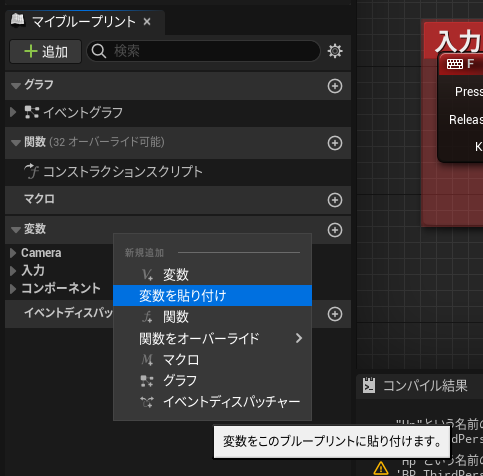Screen dimensions: 483x476
Task: Focus the 検索 search field
Action: [203, 51]
